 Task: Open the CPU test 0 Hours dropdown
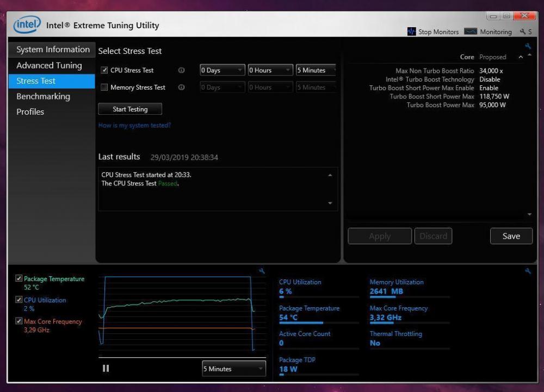coord(270,71)
